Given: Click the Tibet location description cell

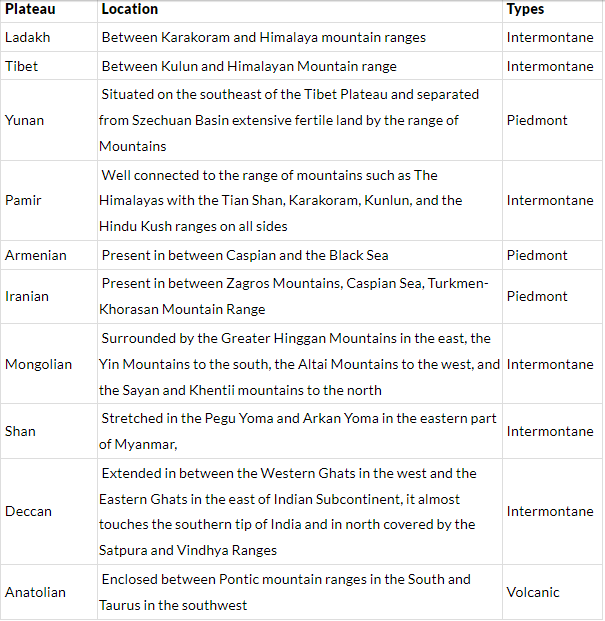Looking at the screenshot, I should click(x=249, y=67).
